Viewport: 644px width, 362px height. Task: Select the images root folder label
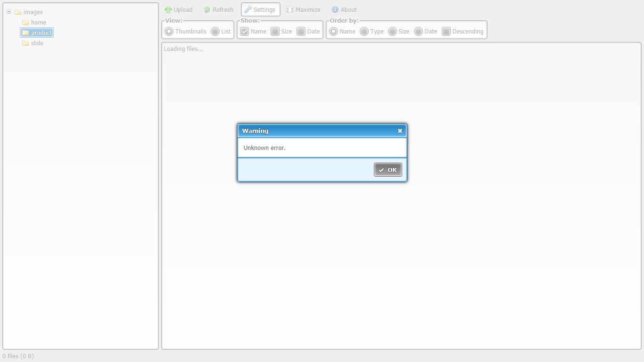(33, 12)
